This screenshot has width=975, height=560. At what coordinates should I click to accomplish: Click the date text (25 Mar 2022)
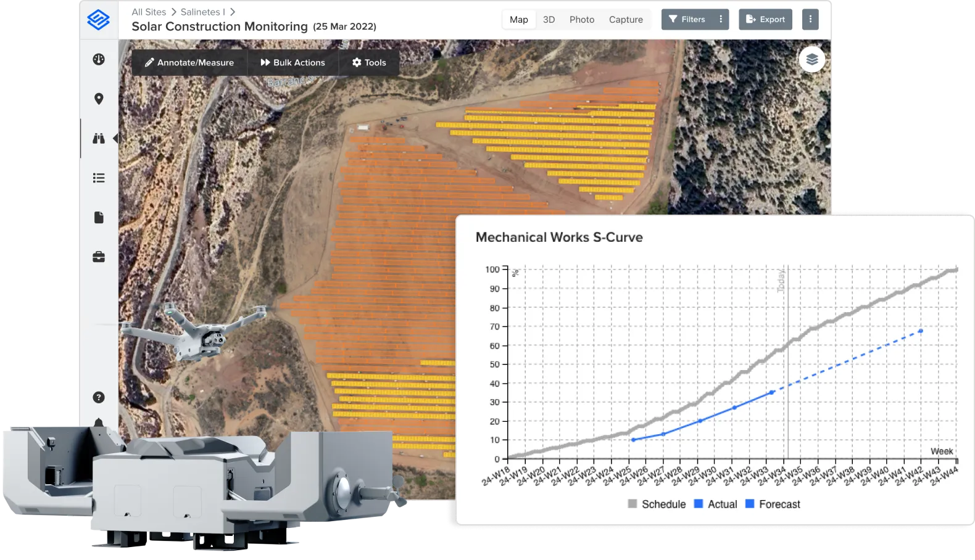pyautogui.click(x=344, y=27)
